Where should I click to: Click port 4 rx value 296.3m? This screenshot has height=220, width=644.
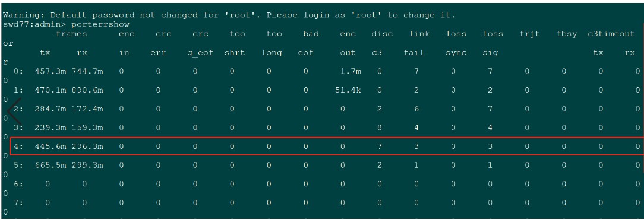(86, 146)
